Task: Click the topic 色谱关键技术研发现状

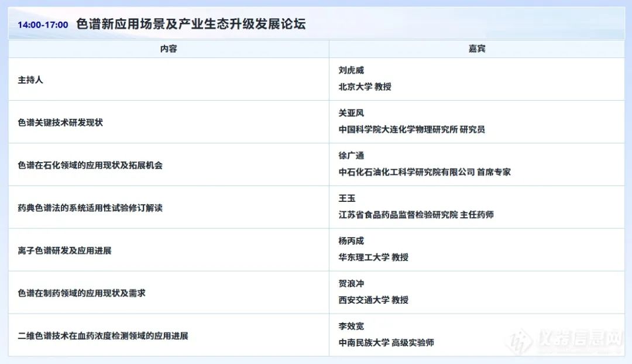Action: tap(60, 122)
